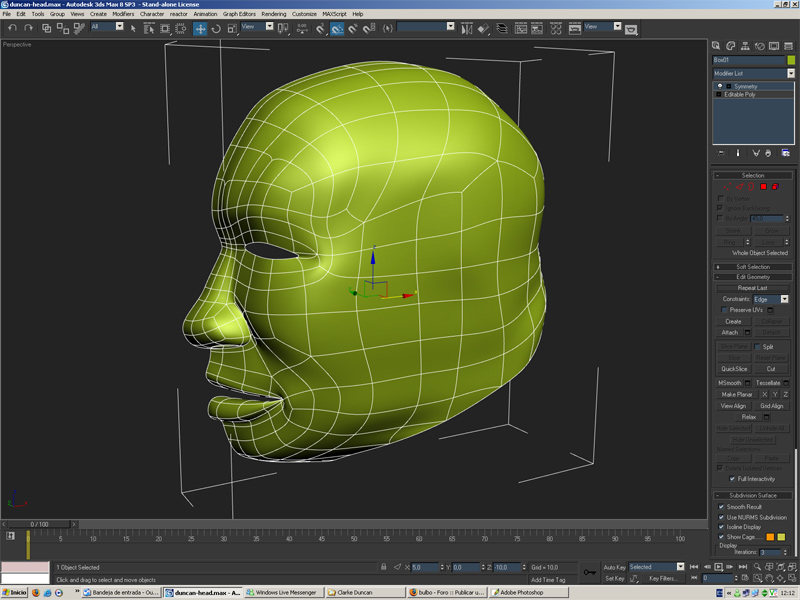Screen dimensions: 800x600
Task: Click the yellow Show Cage color swatch
Action: pos(781,537)
